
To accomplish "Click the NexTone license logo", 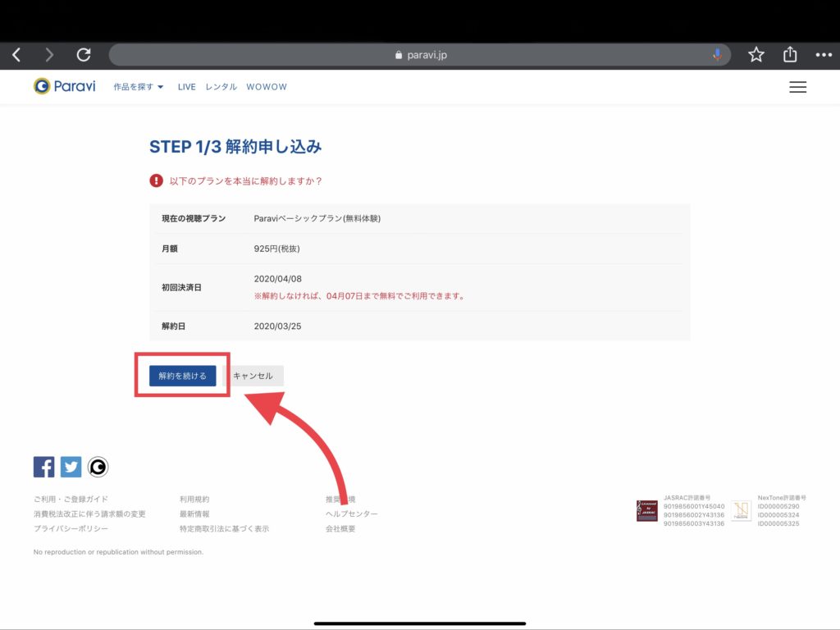I will 741,510.
